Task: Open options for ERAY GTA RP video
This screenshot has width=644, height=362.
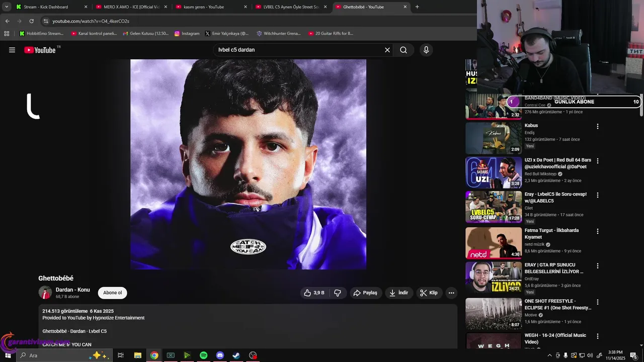Action: click(x=598, y=265)
